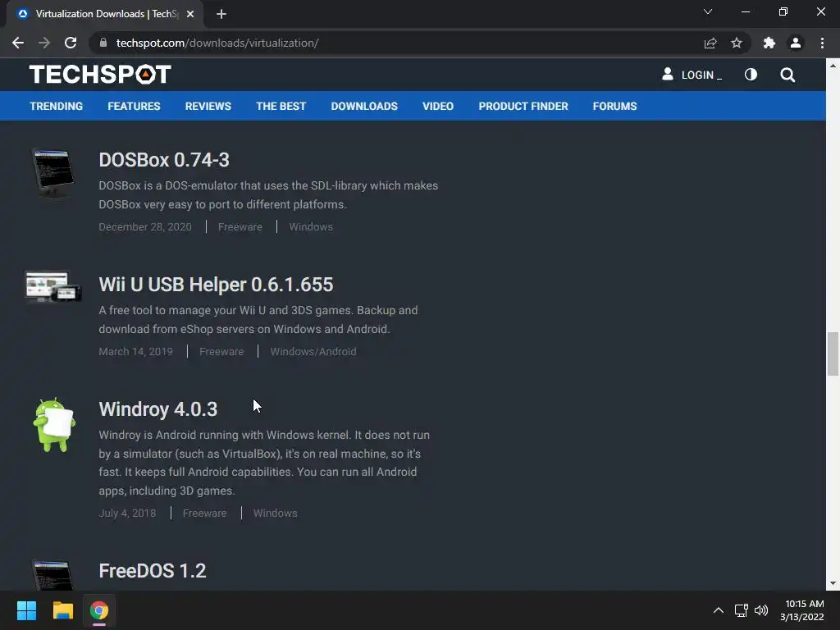Screen dimensions: 840x630
Task: Reload the page
Action: (x=71, y=43)
